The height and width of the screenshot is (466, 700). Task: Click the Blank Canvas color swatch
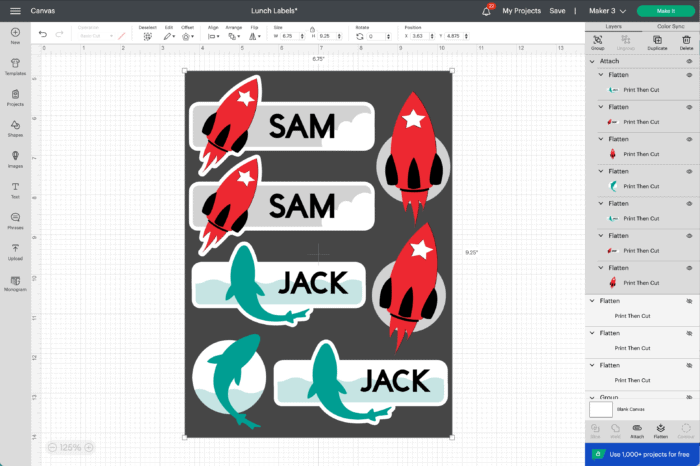coord(601,409)
